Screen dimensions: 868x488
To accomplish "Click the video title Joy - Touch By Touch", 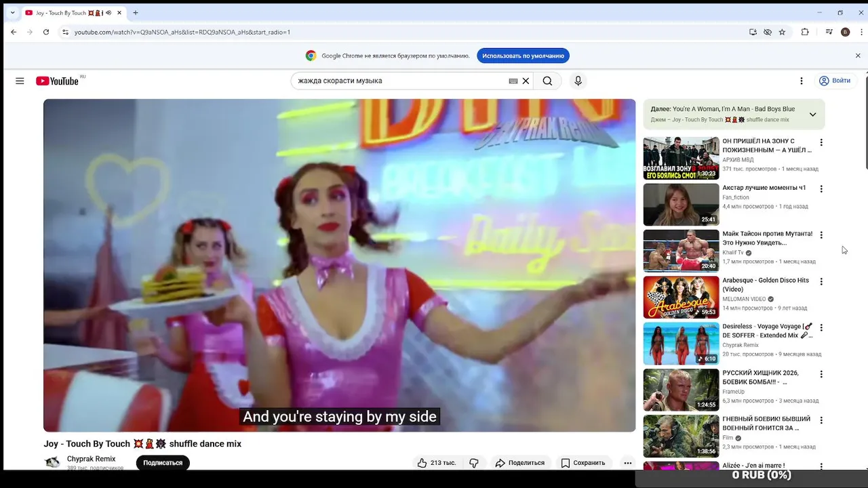I will click(x=142, y=444).
